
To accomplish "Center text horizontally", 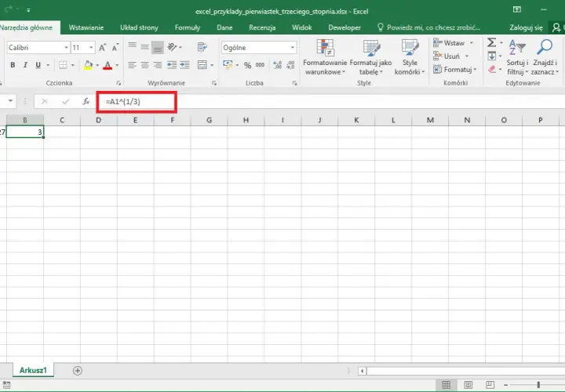I will click(x=145, y=65).
